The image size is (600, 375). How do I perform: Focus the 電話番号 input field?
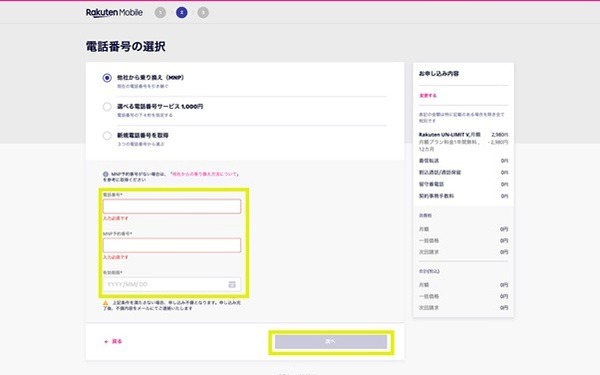[172, 206]
